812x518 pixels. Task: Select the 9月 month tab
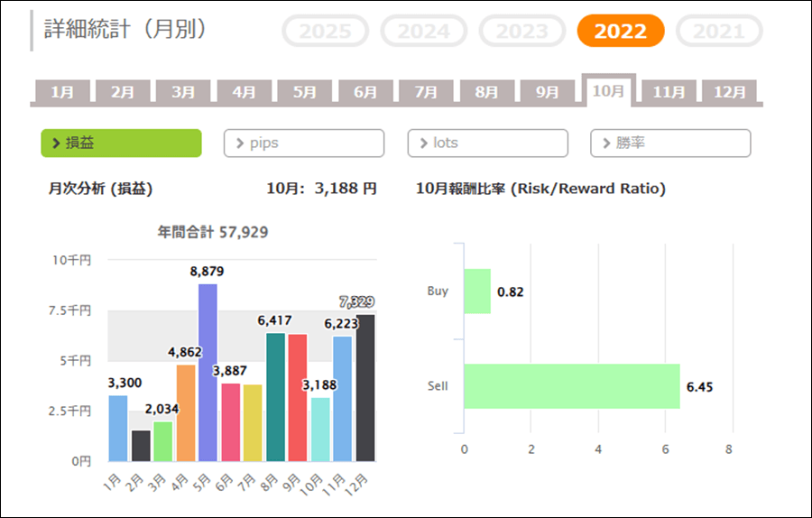point(548,92)
